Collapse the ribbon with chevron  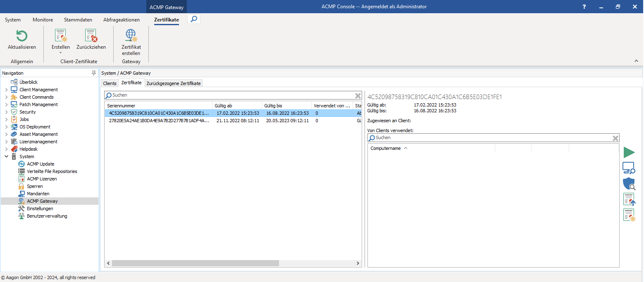point(636,61)
